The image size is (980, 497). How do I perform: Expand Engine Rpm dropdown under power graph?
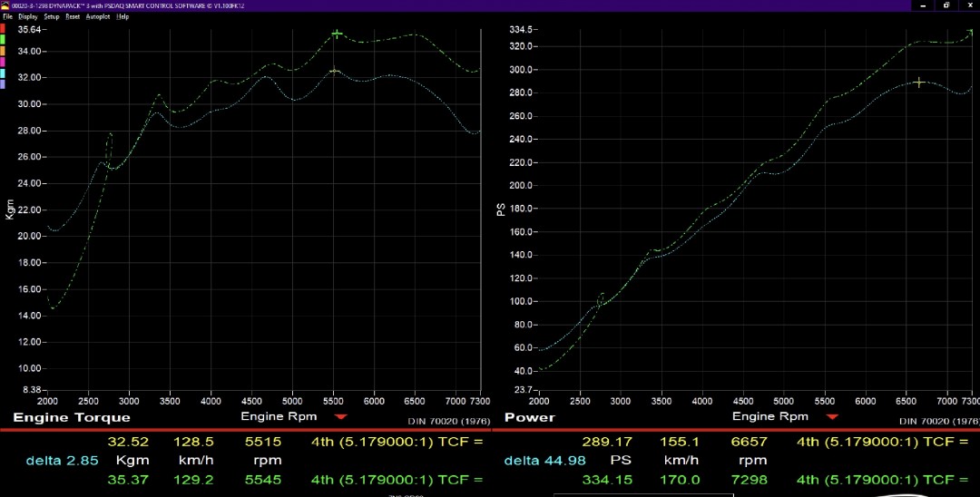832,417
